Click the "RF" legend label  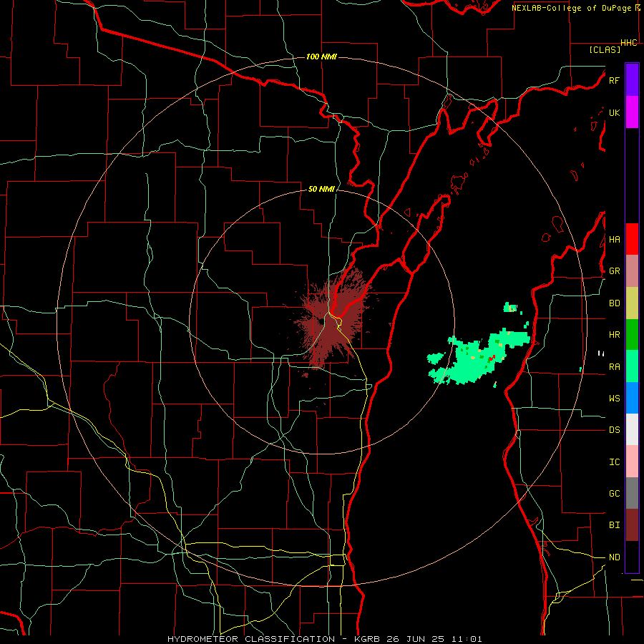coord(614,80)
